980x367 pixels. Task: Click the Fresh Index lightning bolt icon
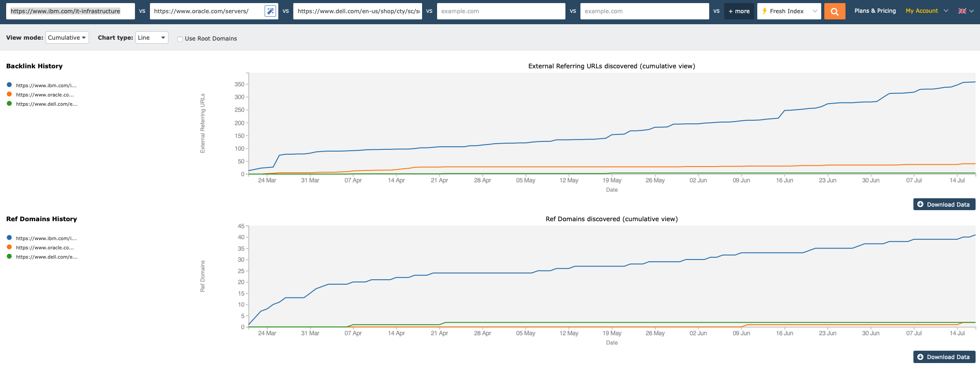point(764,11)
